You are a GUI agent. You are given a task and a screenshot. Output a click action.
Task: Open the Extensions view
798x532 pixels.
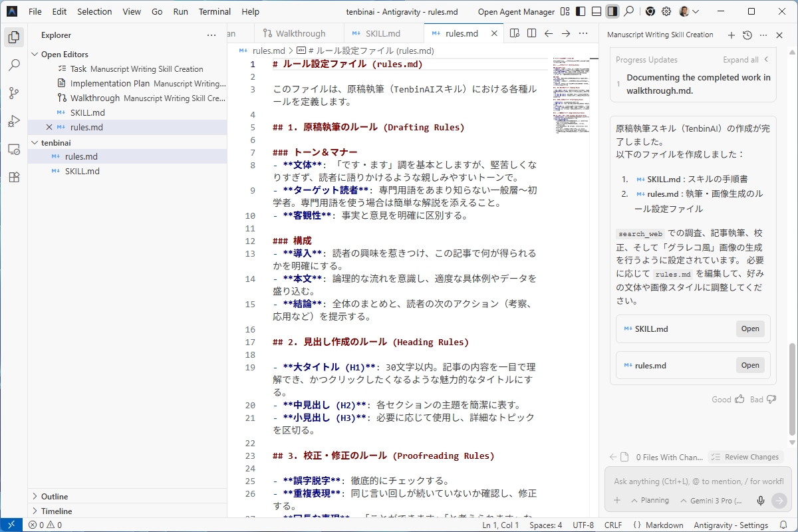coord(13,177)
